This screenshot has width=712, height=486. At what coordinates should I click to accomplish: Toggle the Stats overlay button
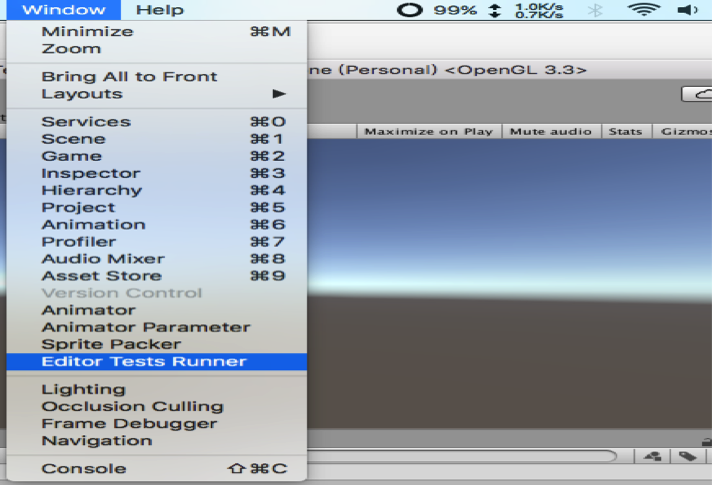pyautogui.click(x=625, y=131)
